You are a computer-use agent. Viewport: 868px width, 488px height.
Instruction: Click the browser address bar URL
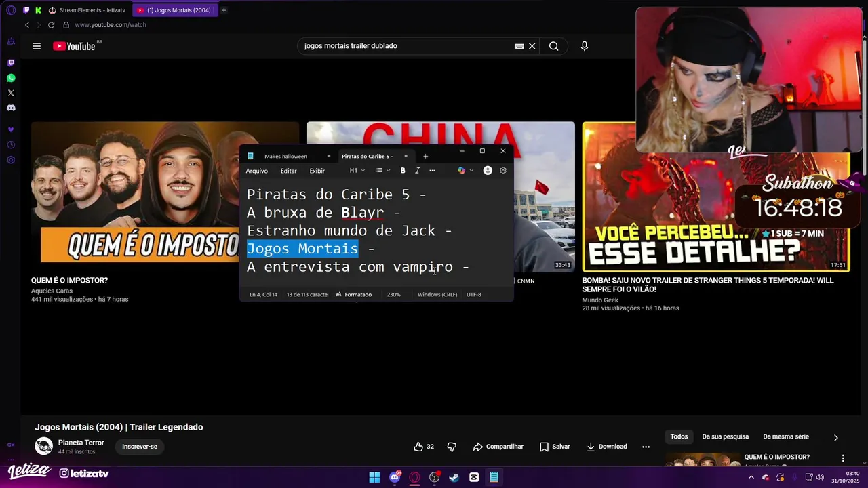111,25
